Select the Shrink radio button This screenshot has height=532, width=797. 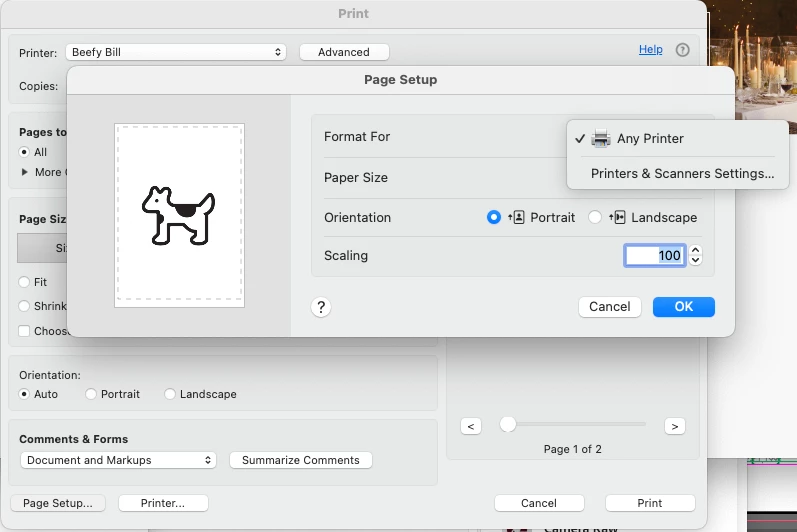[x=24, y=306]
